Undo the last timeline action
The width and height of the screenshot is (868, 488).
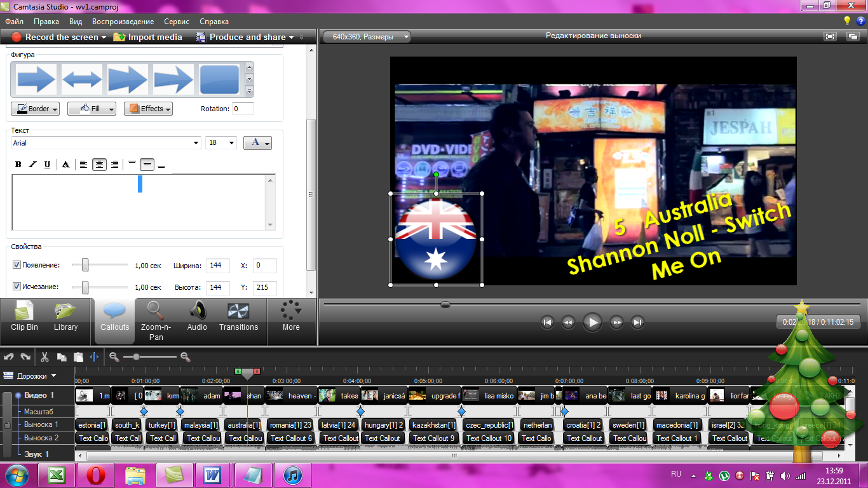[x=9, y=357]
